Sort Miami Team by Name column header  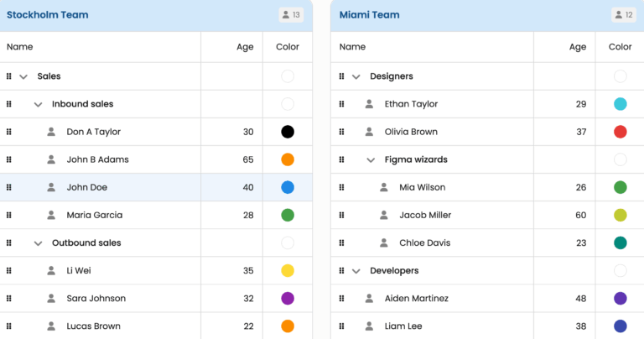pyautogui.click(x=352, y=47)
